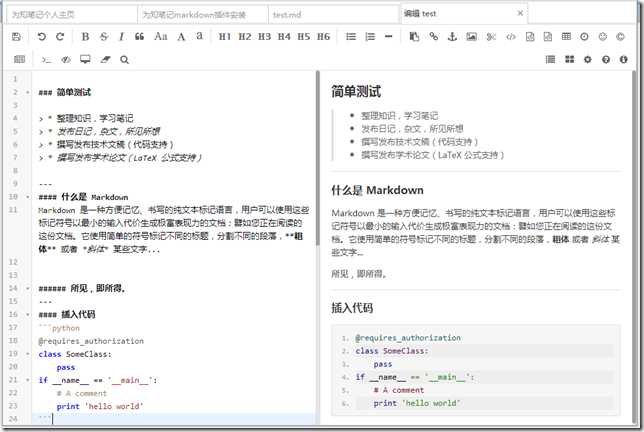Apply strikethrough formatting
The height and width of the screenshot is (432, 644).
pos(104,37)
